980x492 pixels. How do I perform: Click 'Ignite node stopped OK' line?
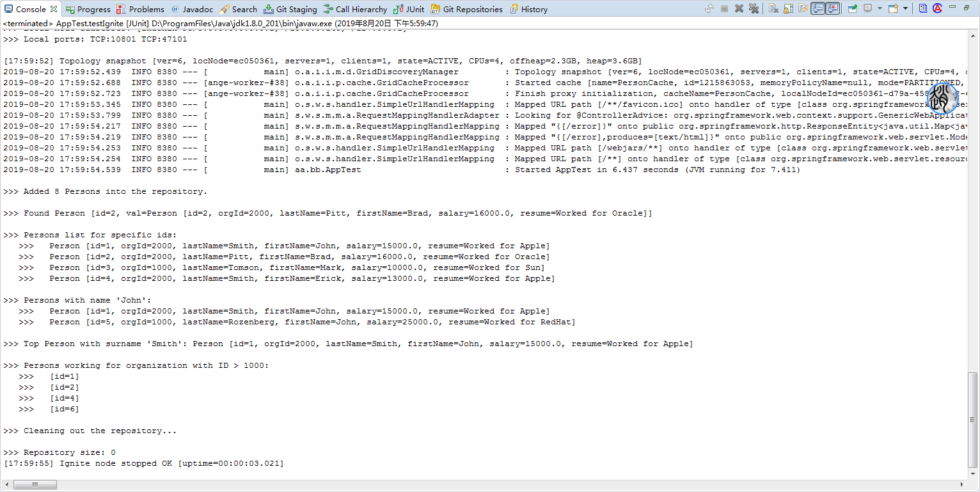click(x=144, y=463)
